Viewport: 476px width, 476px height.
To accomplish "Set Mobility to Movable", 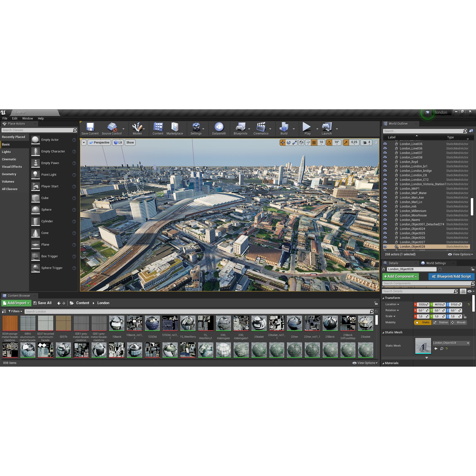I will [x=460, y=322].
